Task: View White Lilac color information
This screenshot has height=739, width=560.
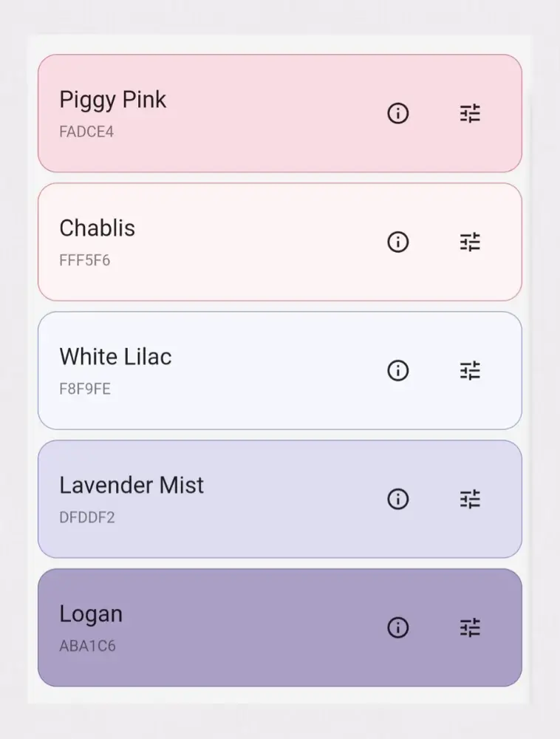Action: [398, 370]
